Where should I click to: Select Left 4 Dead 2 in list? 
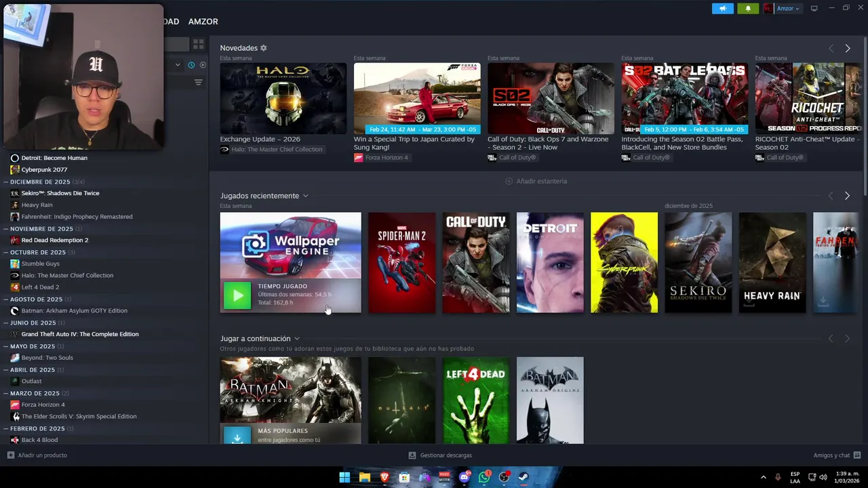coord(40,287)
